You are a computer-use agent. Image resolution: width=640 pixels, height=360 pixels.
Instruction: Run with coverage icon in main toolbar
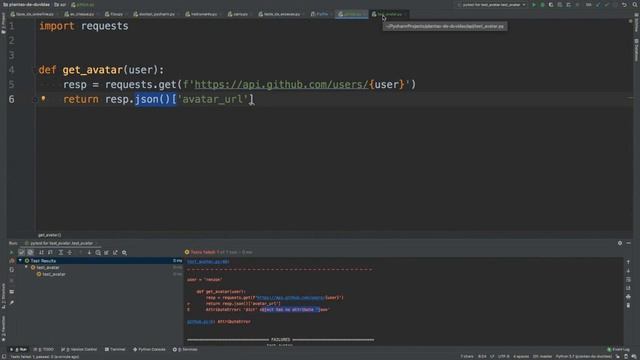tap(551, 4)
